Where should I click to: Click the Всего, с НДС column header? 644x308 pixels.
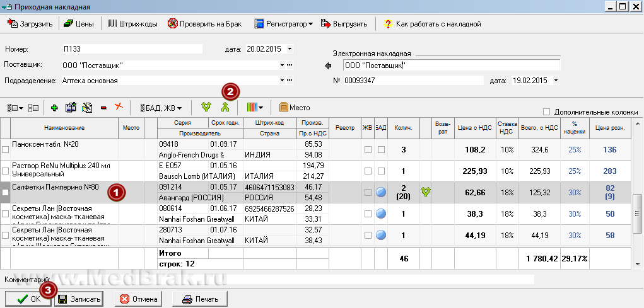point(539,128)
